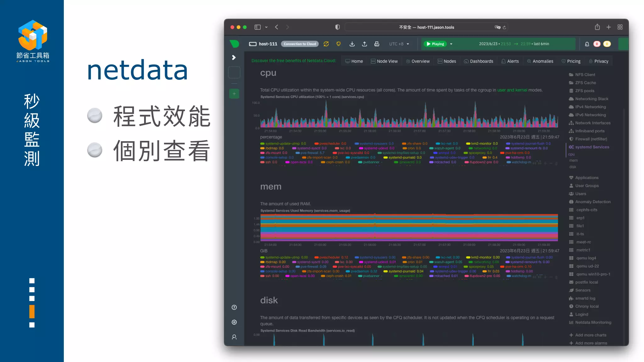Click the Systemd Services CPU utilization chart
Screen dimensions: 644x362
pos(409,115)
